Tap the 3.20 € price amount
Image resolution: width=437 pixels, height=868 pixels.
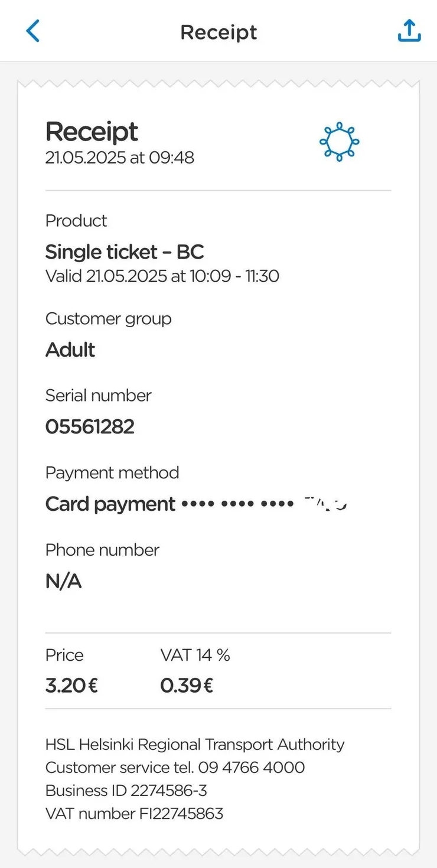[x=71, y=686]
